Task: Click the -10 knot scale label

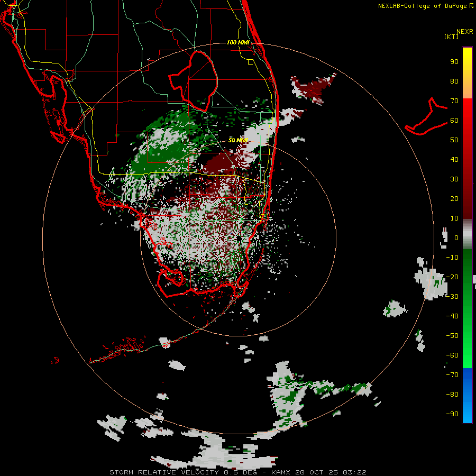Action: coord(452,258)
